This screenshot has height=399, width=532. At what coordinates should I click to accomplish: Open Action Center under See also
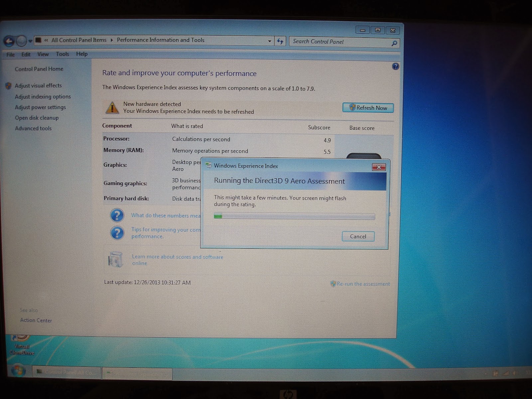coord(36,320)
